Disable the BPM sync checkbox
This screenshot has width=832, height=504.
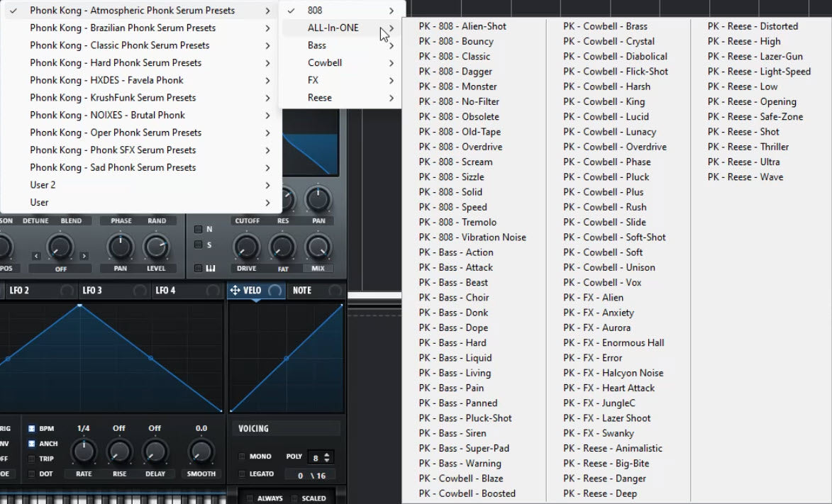coord(32,429)
